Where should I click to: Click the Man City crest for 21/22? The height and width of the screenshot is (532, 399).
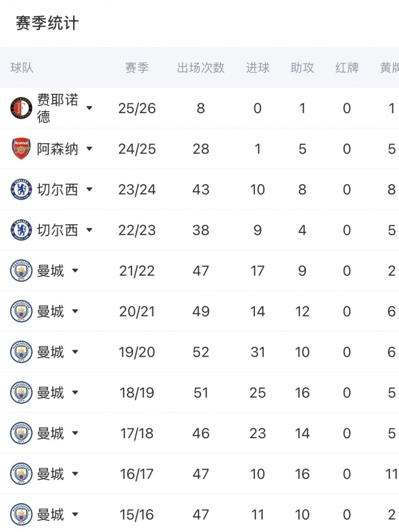[22, 271]
